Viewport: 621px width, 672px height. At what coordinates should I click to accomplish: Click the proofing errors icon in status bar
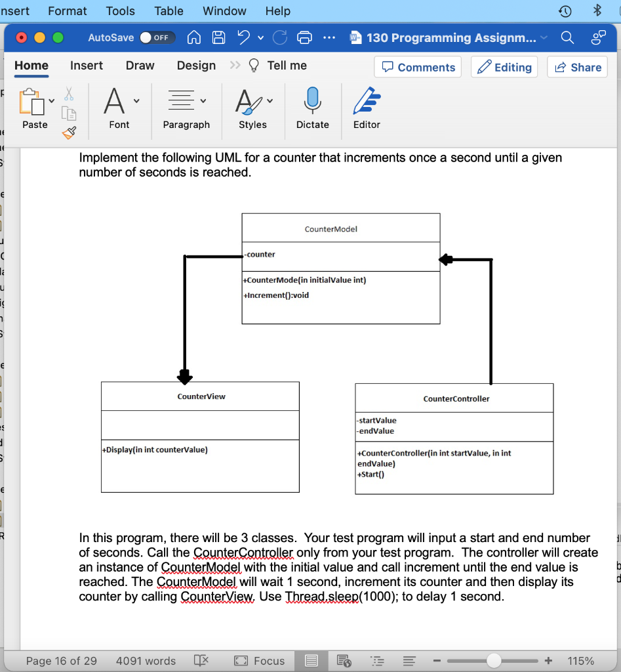click(x=201, y=661)
